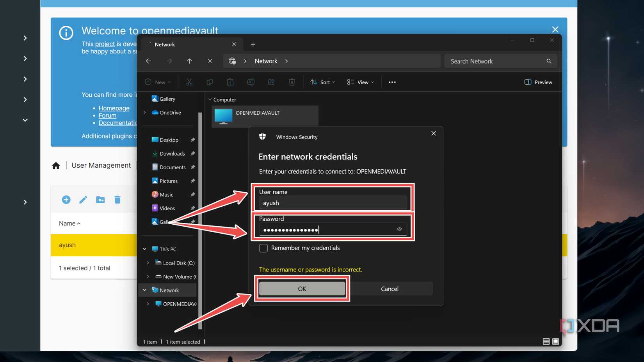
Task: Click the Rename icon in Explorer toolbar
Action: [x=251, y=82]
